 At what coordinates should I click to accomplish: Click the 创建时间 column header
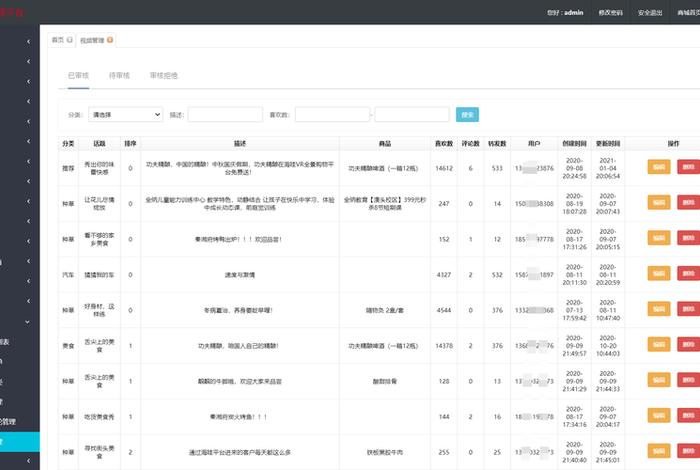click(575, 144)
